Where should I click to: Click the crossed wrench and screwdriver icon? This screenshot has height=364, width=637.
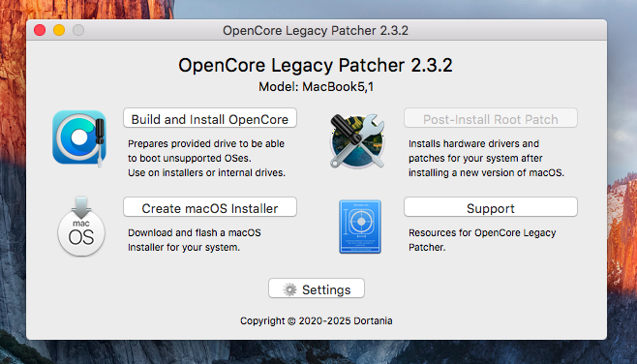click(x=357, y=140)
